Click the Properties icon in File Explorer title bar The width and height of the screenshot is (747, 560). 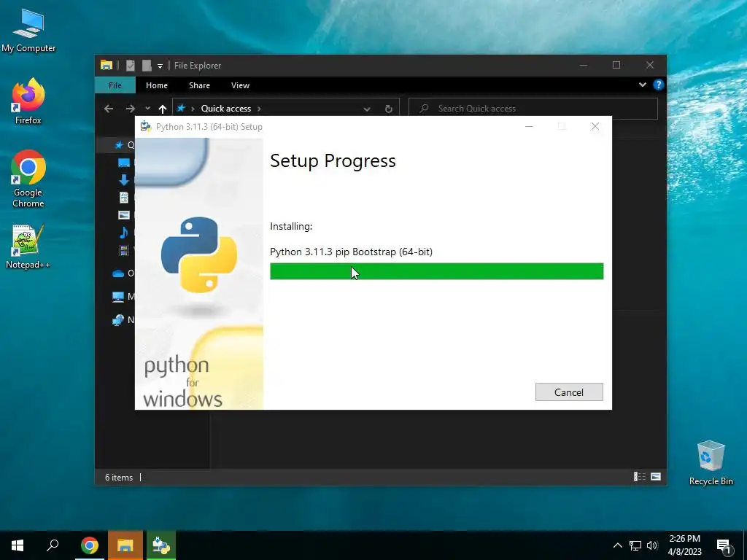tap(130, 65)
